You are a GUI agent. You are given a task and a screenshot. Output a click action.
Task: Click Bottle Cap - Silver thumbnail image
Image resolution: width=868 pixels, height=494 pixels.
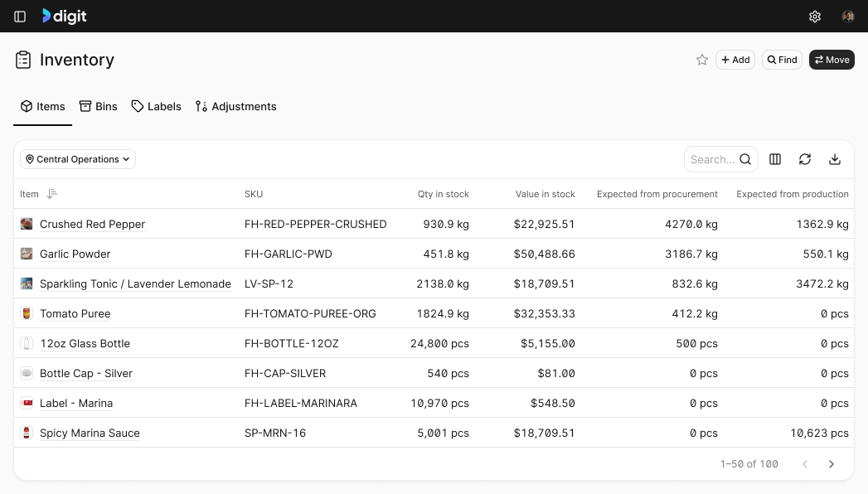tap(27, 373)
